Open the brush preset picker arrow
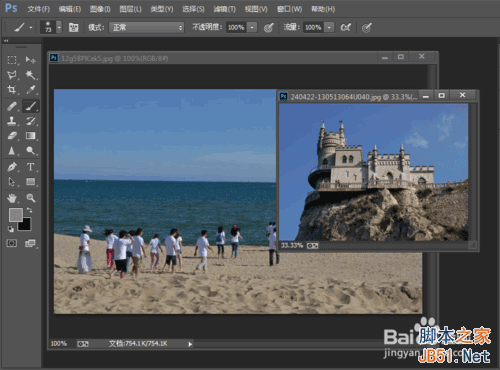The width and height of the screenshot is (500, 370). [59, 27]
